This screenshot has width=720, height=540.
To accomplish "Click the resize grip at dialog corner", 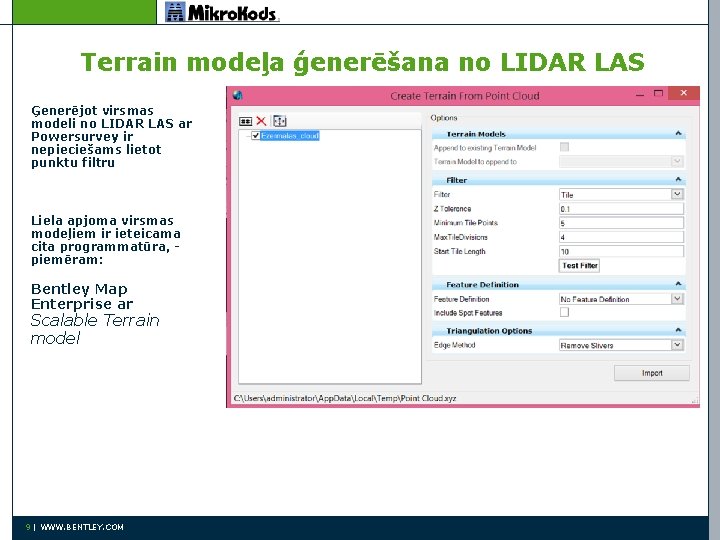I will click(695, 400).
